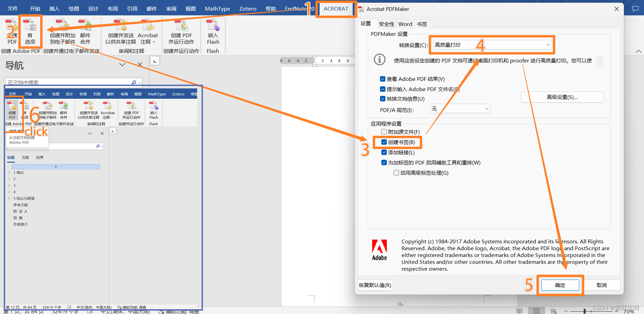Open the 首选项 preferences icon in ACROBAT ribbon
644x314 pixels.
click(x=30, y=31)
